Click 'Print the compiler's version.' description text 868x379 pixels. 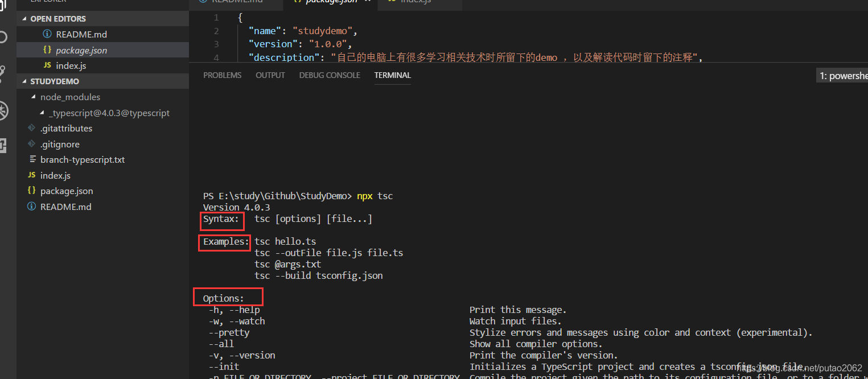543,356
